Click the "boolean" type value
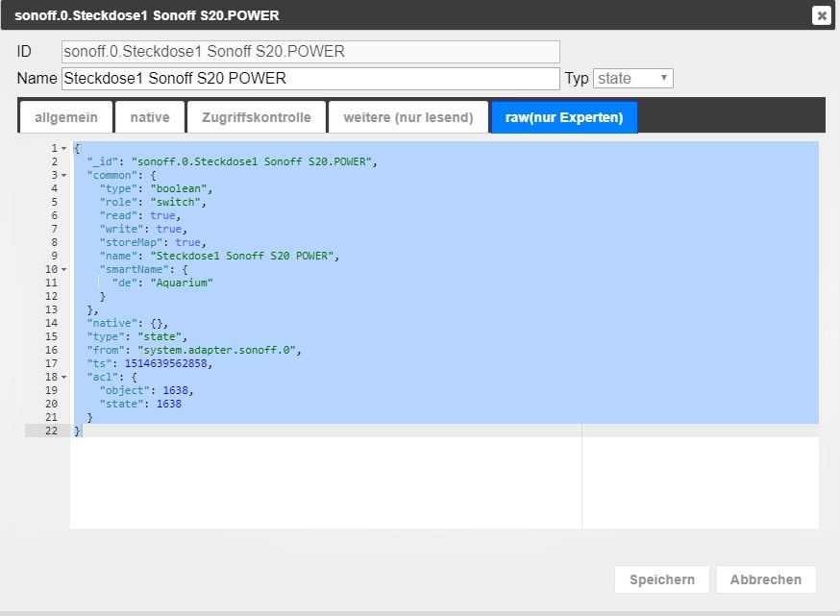Image resolution: width=840 pixels, height=616 pixels. click(179, 188)
